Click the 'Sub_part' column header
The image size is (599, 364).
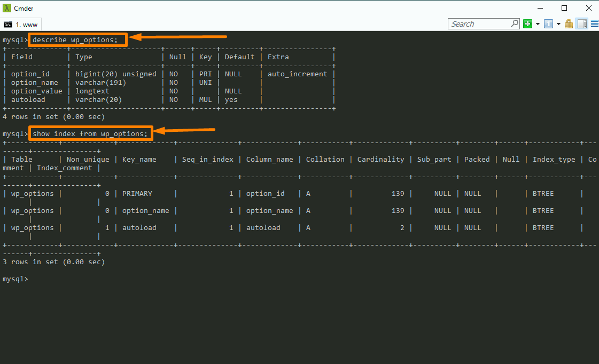pyautogui.click(x=434, y=160)
